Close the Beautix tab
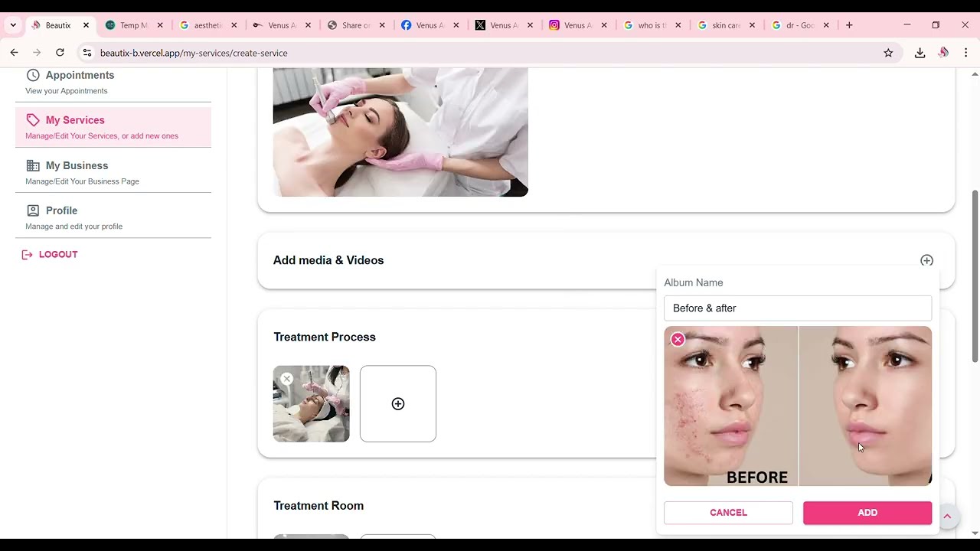Screen dimensions: 980x551 (86, 25)
